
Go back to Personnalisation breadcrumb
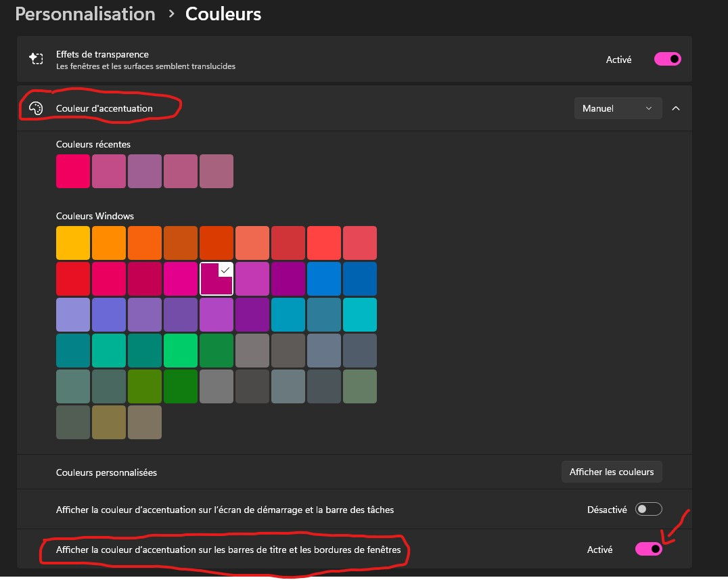click(85, 14)
